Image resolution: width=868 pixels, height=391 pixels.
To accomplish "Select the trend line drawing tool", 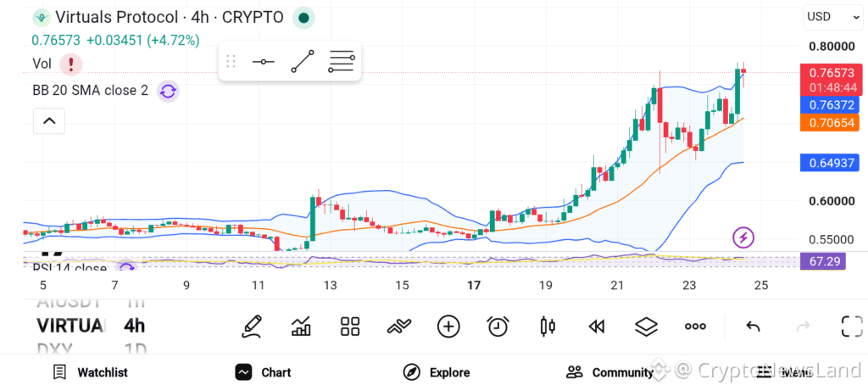I will [303, 61].
